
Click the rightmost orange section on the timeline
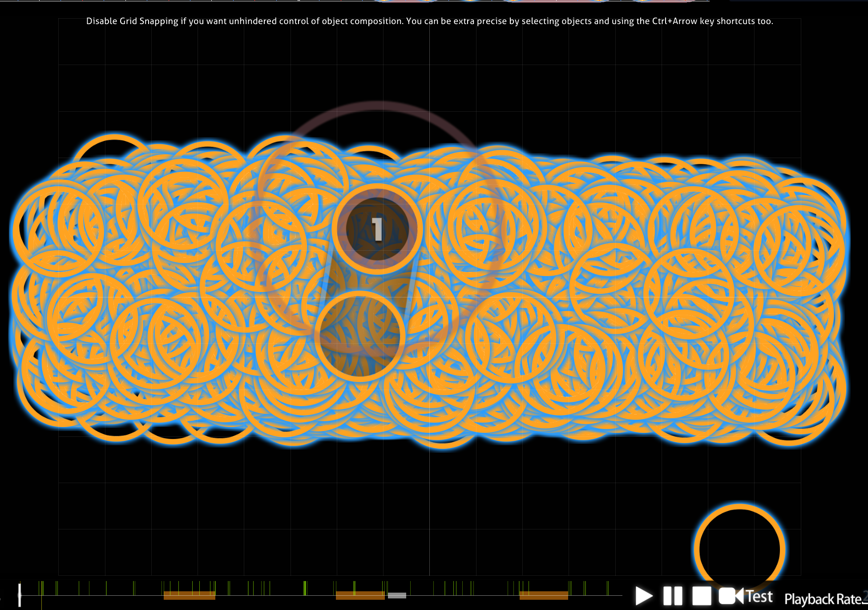point(543,595)
